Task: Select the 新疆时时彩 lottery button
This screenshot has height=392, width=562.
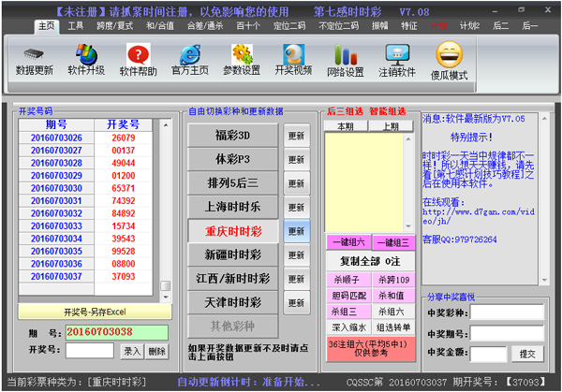Action: coord(232,254)
